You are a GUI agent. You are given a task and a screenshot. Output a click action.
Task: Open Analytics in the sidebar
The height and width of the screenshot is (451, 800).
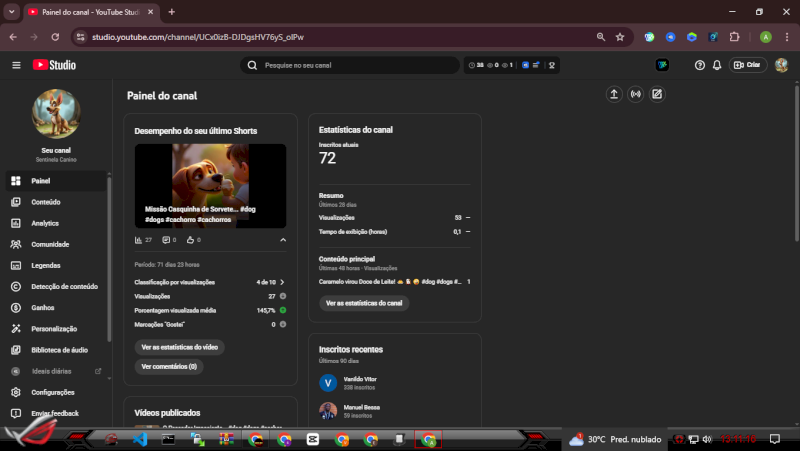pyautogui.click(x=45, y=223)
